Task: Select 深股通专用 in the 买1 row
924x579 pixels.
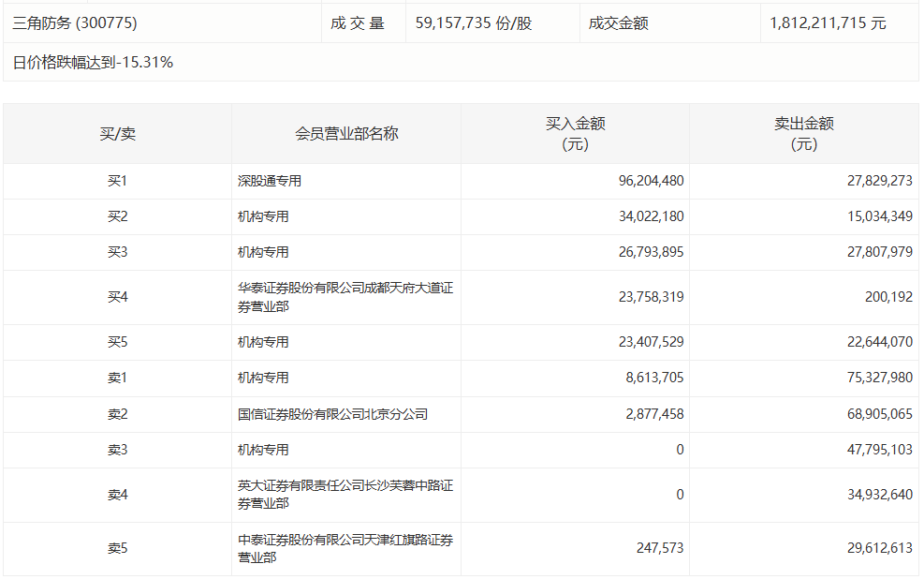Action: (x=270, y=181)
